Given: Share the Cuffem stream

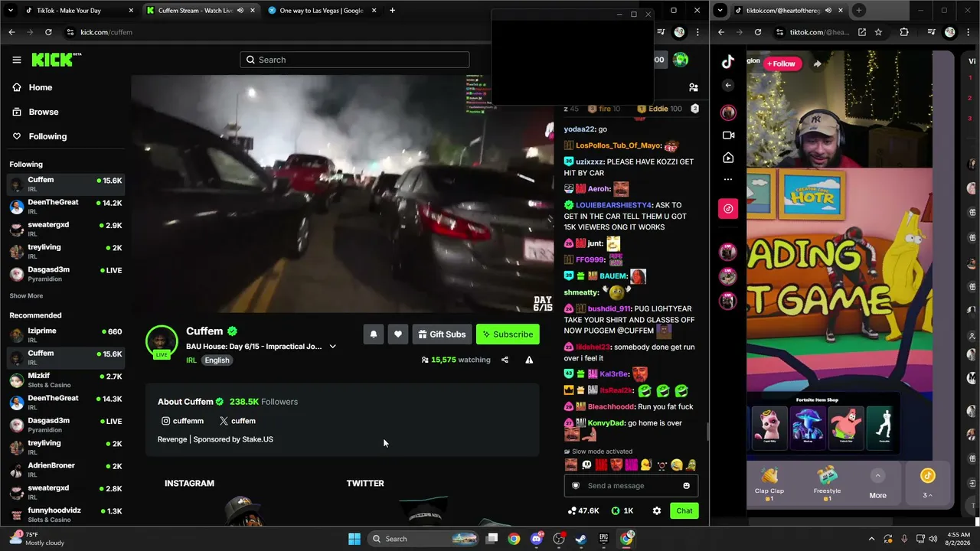Looking at the screenshot, I should click(505, 360).
